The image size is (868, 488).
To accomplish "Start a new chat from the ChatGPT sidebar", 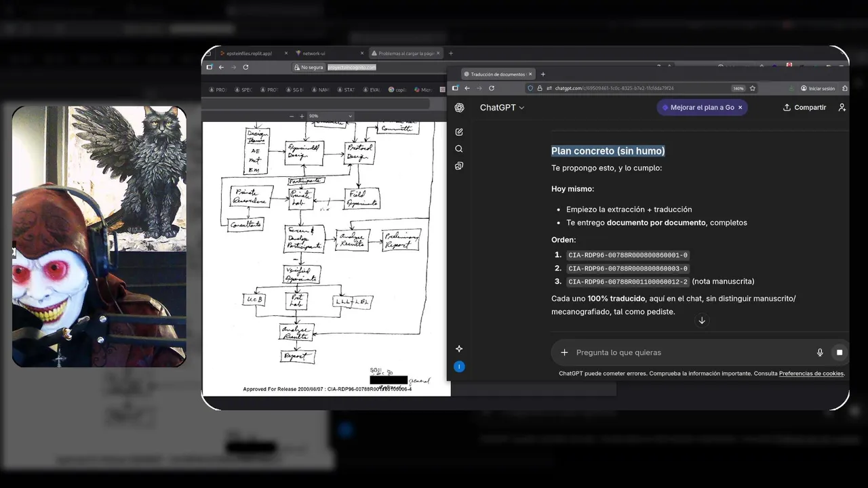I will [459, 132].
